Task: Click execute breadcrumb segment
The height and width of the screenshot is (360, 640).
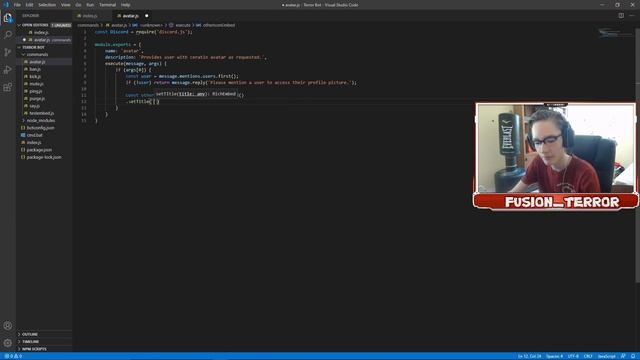Action: (180, 25)
